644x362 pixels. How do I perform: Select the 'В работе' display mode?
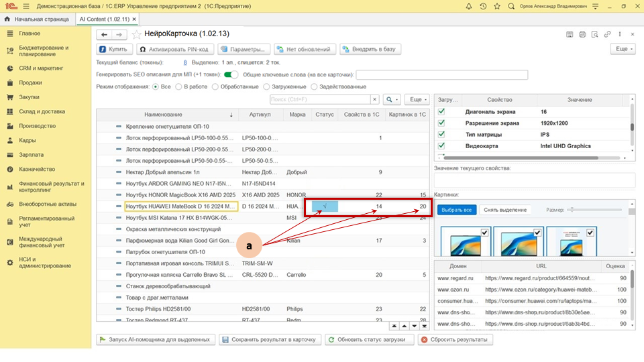(178, 86)
